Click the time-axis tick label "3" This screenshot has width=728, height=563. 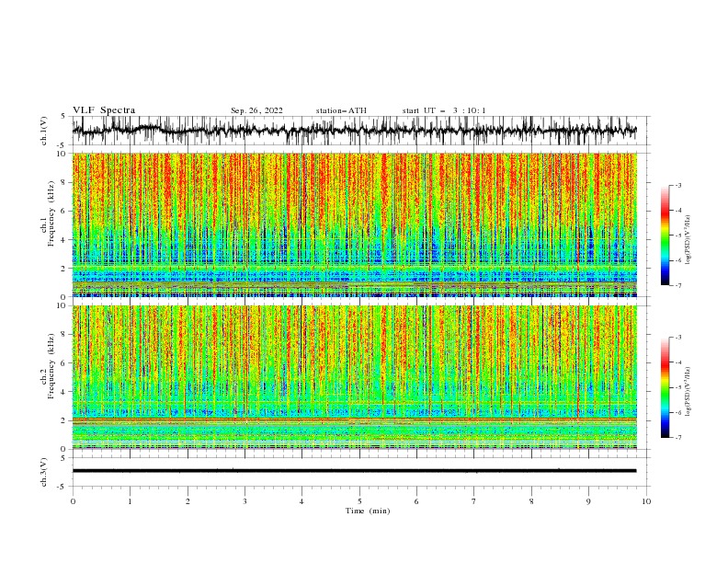pos(245,501)
